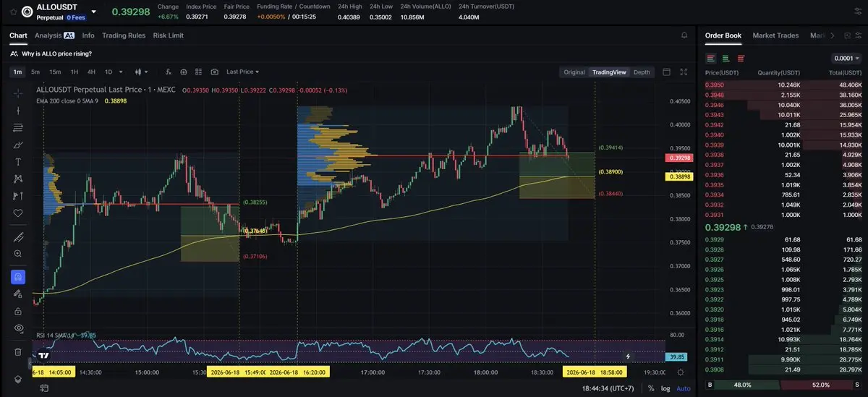The image size is (868, 397).
Task: Click the save chart layout icon
Action: (184, 72)
